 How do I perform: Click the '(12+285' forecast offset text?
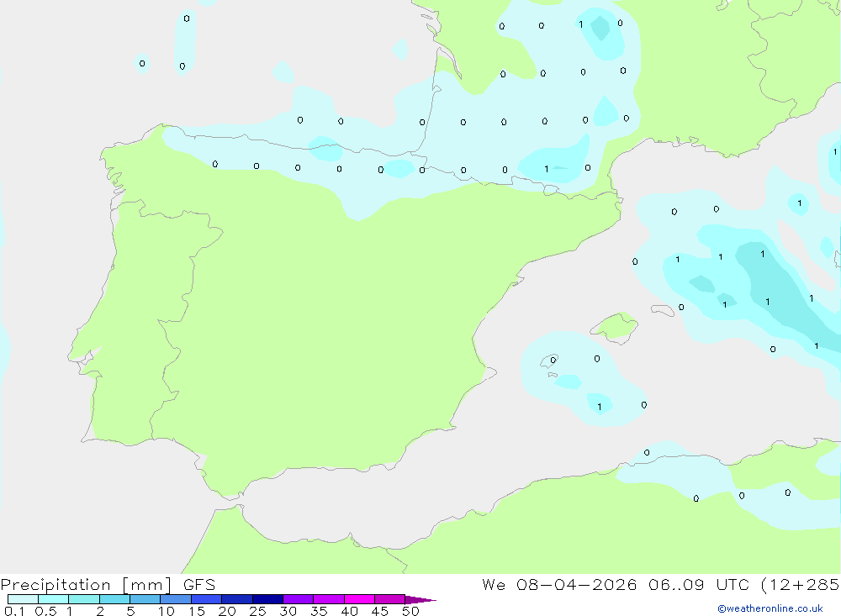800,585
